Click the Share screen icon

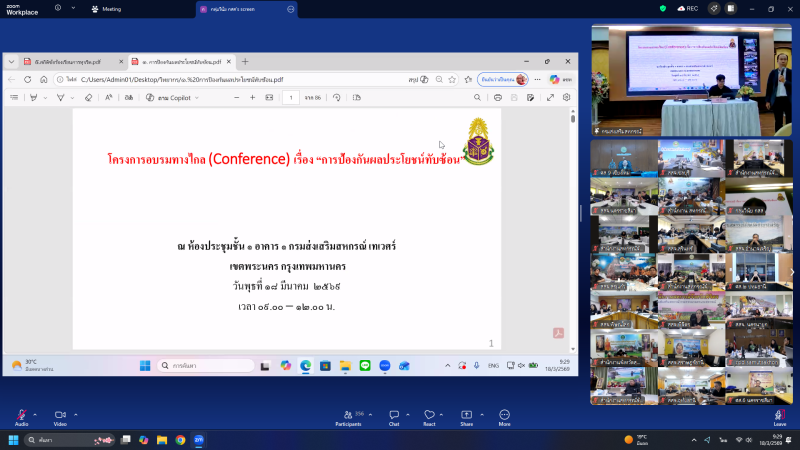pos(466,415)
